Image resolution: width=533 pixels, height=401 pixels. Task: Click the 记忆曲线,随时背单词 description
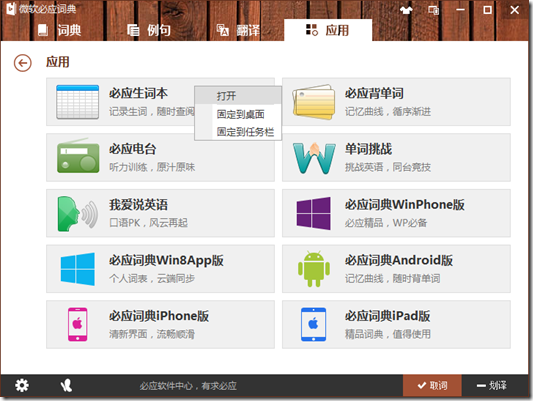(393, 278)
